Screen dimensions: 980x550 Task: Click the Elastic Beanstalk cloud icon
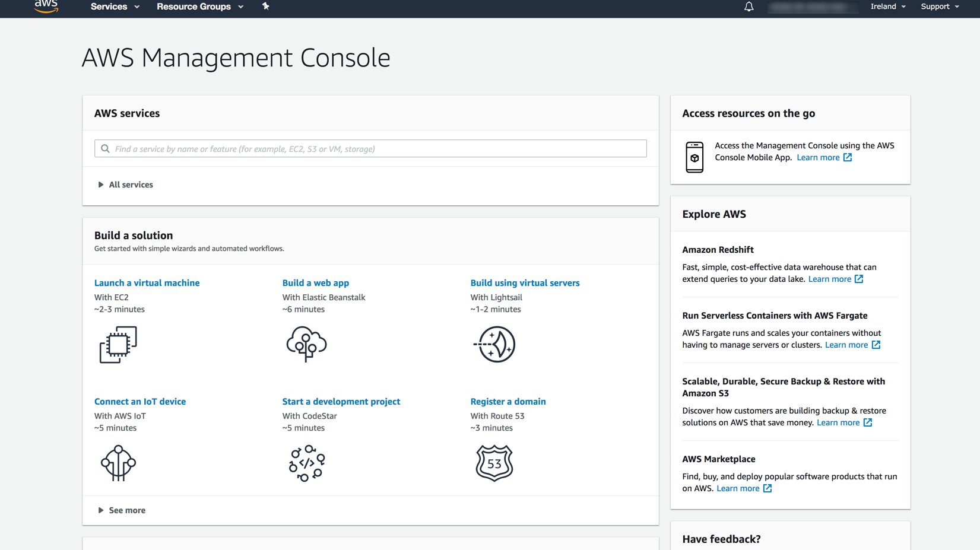[306, 344]
